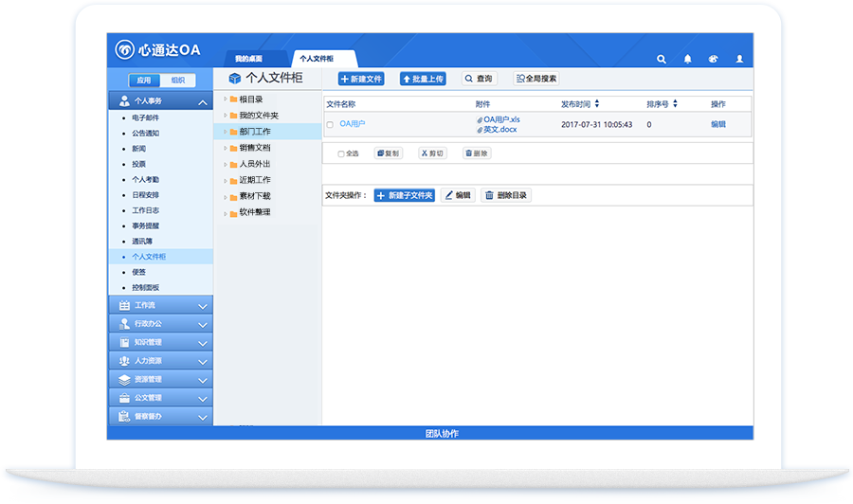The width and height of the screenshot is (853, 504).
Task: Expand the 我的文件夹 tree triangle
Action: (x=226, y=116)
